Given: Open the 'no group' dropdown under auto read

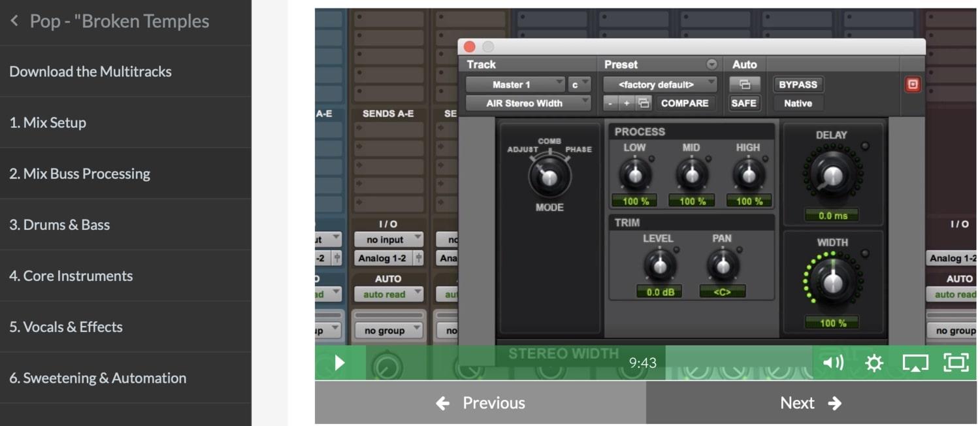Looking at the screenshot, I should point(388,331).
